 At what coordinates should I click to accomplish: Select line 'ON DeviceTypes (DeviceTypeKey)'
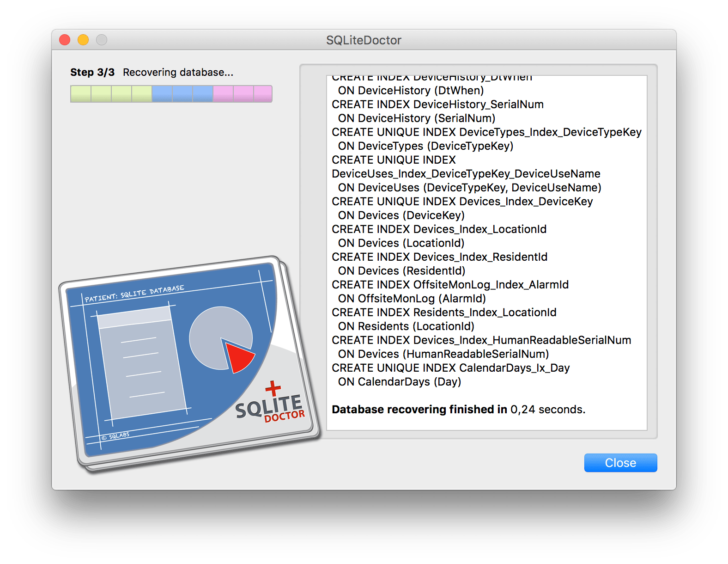click(426, 146)
